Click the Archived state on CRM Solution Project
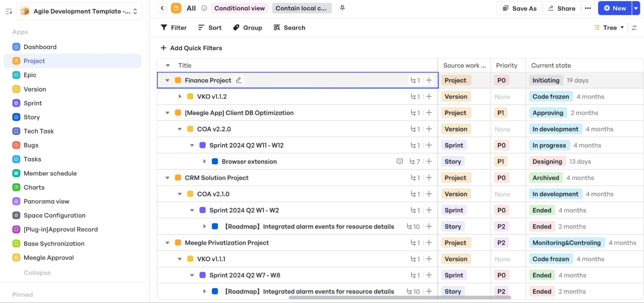Viewport: 644px width, 303px height. point(546,178)
